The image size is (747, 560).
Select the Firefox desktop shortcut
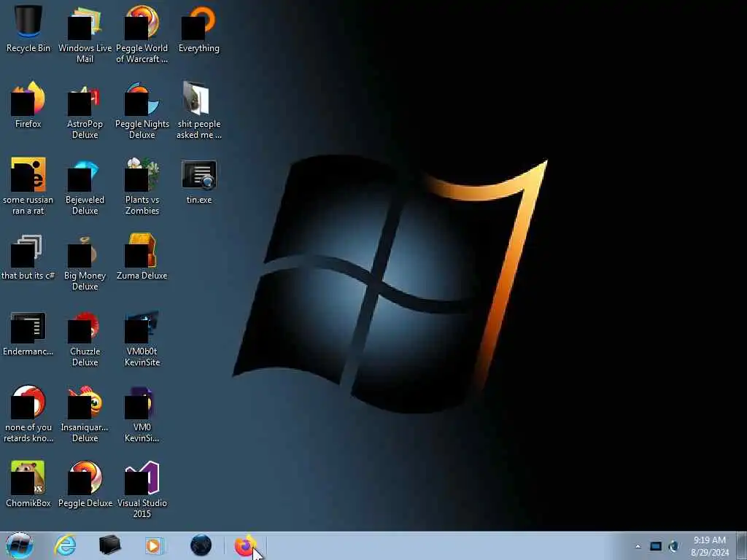[28, 105]
